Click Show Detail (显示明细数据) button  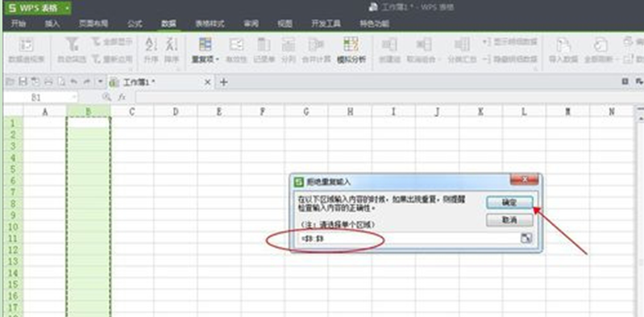[x=509, y=42]
